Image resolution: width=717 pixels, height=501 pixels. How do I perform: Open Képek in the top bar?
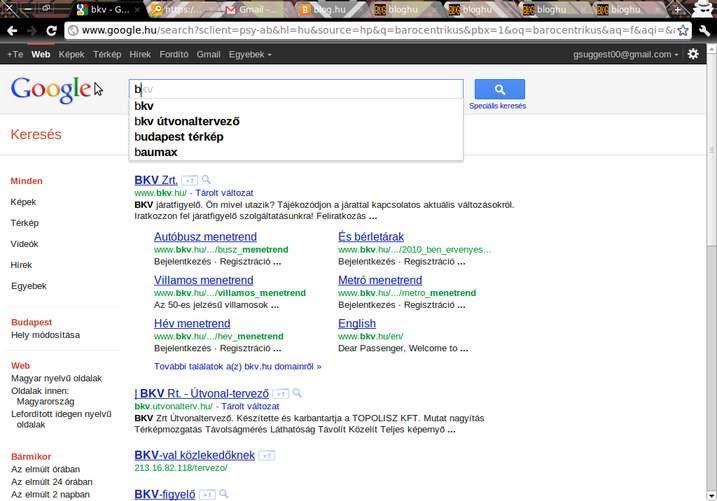coord(71,54)
